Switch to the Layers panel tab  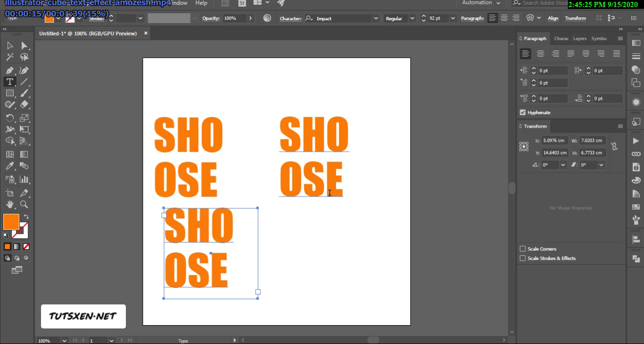click(580, 39)
